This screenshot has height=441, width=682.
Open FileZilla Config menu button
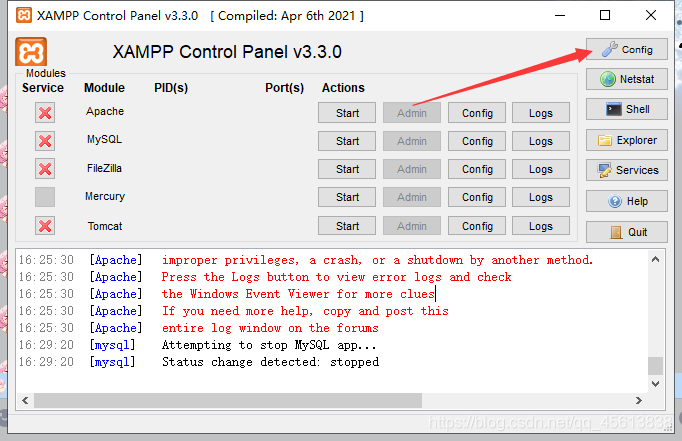(x=477, y=169)
